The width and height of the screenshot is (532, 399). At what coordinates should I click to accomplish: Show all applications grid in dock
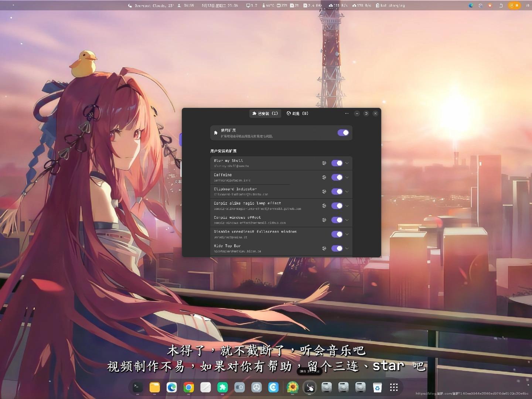394,387
